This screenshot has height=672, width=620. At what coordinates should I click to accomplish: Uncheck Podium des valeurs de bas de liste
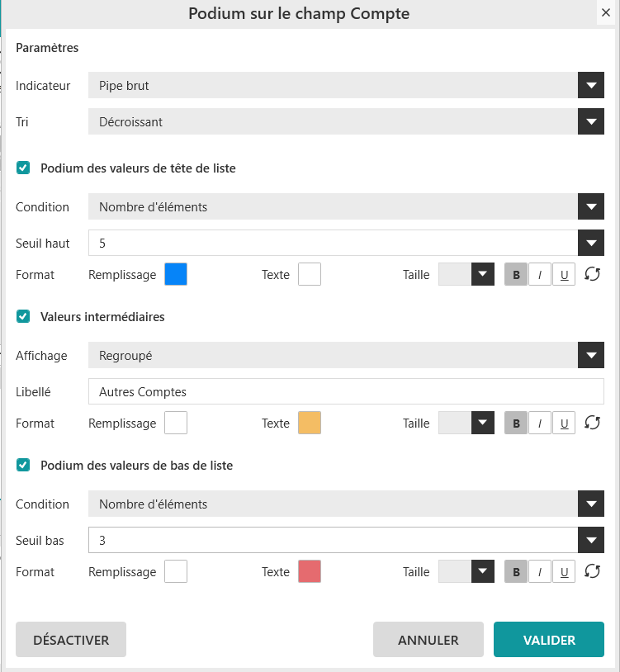pyautogui.click(x=23, y=466)
